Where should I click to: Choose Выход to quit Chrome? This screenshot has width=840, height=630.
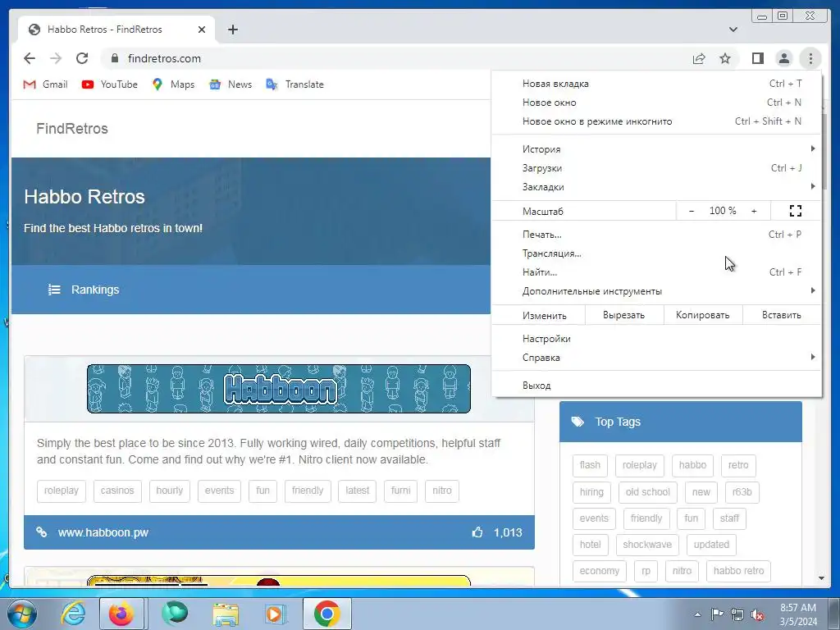tap(656, 386)
